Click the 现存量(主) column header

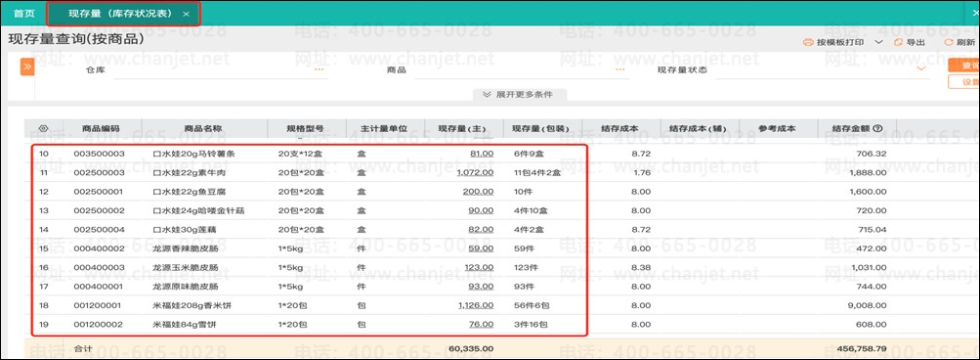coord(463,128)
